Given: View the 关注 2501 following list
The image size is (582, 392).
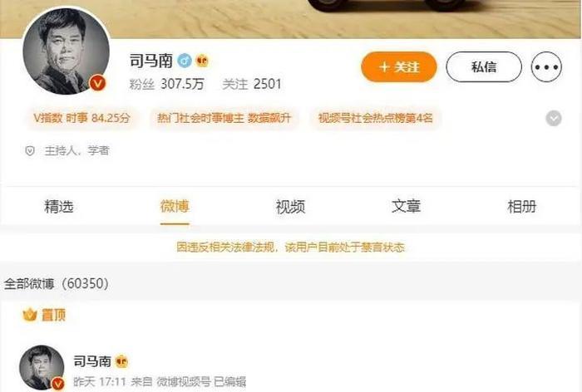Looking at the screenshot, I should pyautogui.click(x=252, y=84).
